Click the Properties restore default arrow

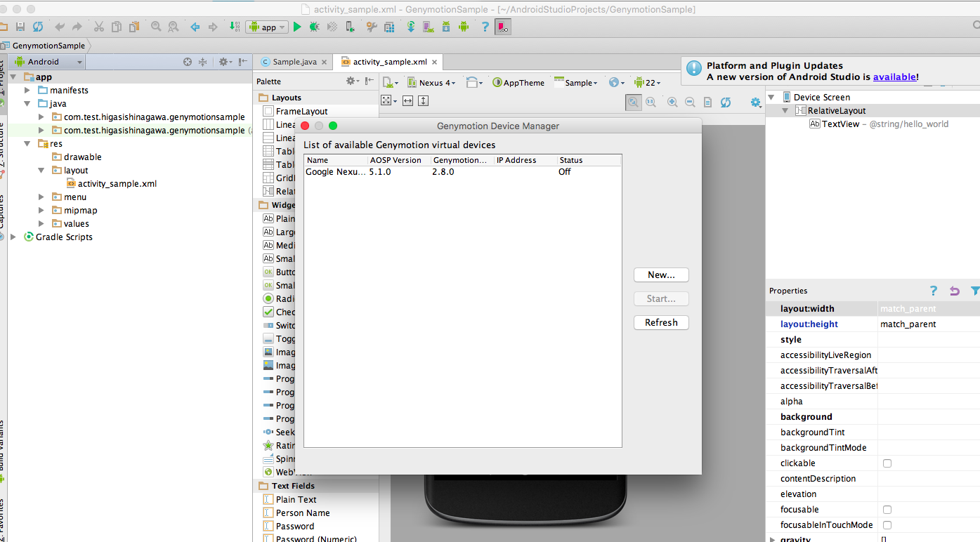(955, 291)
